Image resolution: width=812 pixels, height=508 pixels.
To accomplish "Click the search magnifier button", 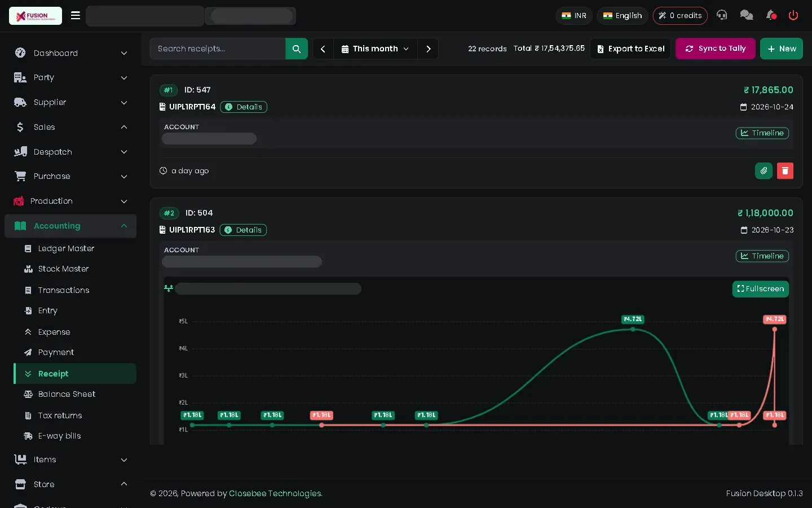I will [297, 49].
